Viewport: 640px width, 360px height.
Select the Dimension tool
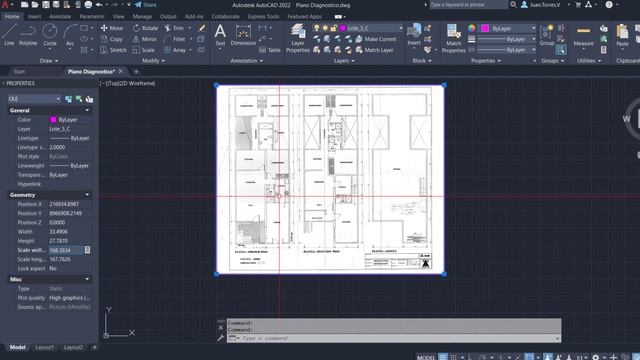pyautogui.click(x=243, y=34)
